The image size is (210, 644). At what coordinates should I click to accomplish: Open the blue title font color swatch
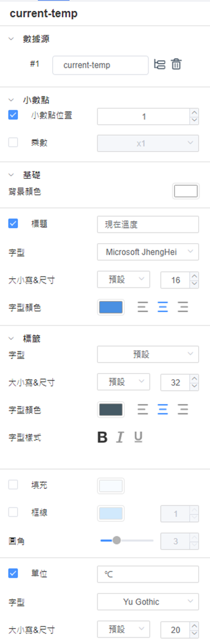110,308
